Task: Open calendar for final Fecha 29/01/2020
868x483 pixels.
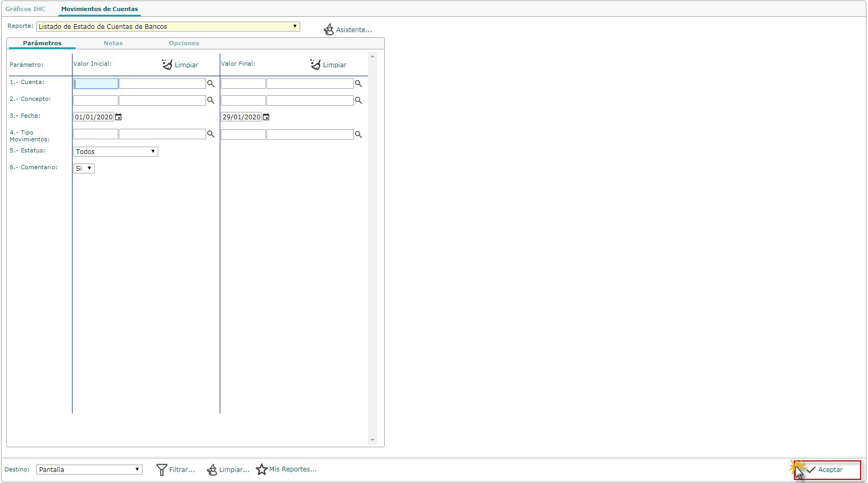Action: [266, 117]
